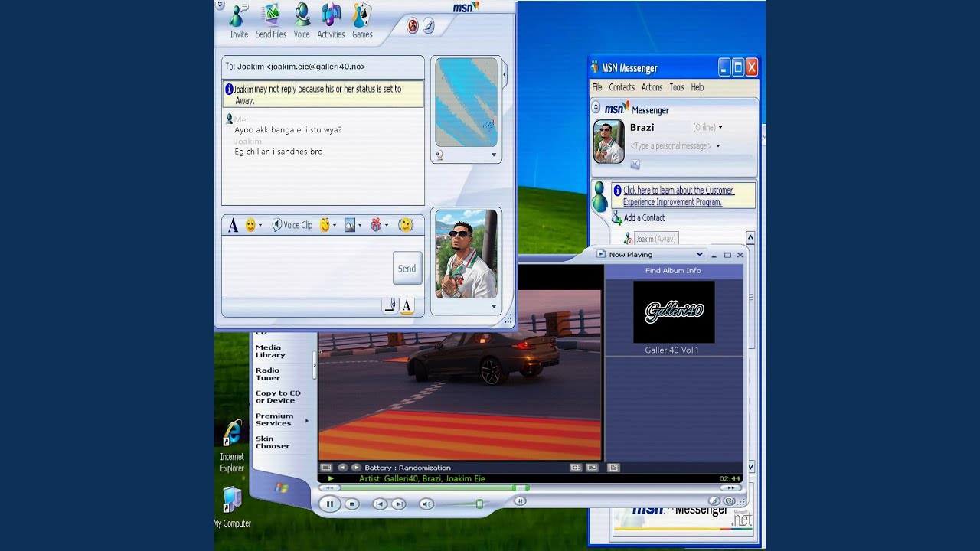Click the Send button
The image size is (980, 551).
407,269
